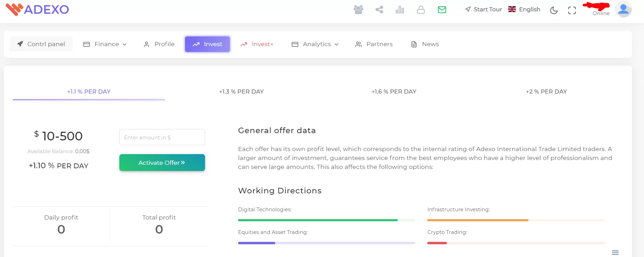Select the +2 % PER DAY tab
This screenshot has height=257, width=644.
547,92
